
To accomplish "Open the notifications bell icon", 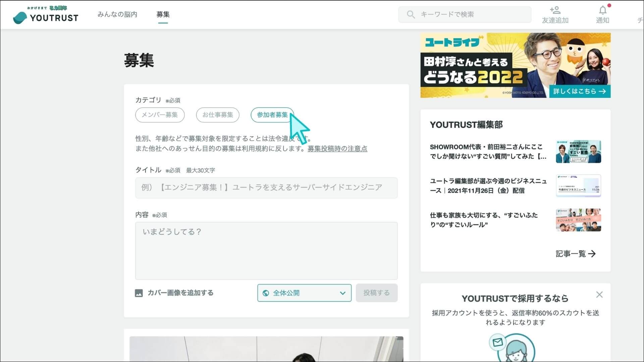I will click(602, 10).
